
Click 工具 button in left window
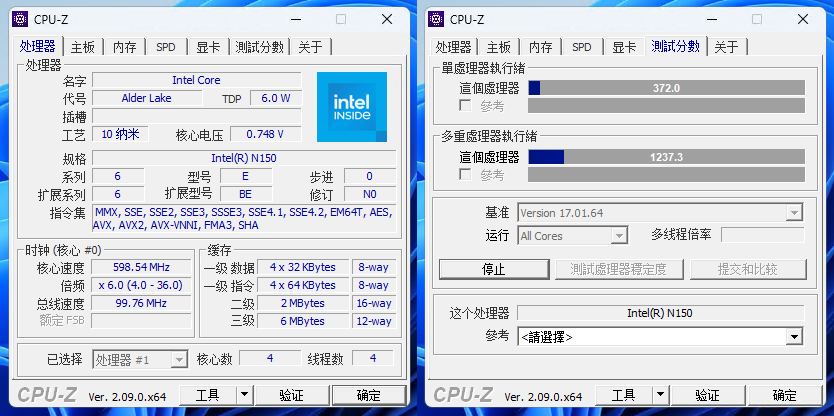coord(208,395)
